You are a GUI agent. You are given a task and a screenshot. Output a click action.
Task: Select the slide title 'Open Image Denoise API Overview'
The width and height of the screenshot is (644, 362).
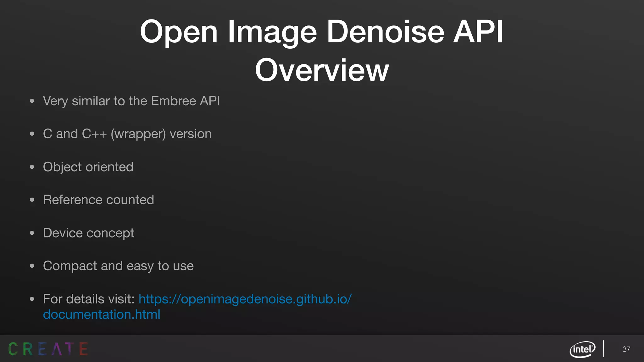coord(322,50)
